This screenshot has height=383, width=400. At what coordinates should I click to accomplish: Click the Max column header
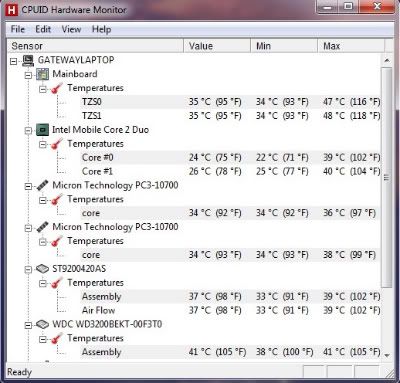351,46
